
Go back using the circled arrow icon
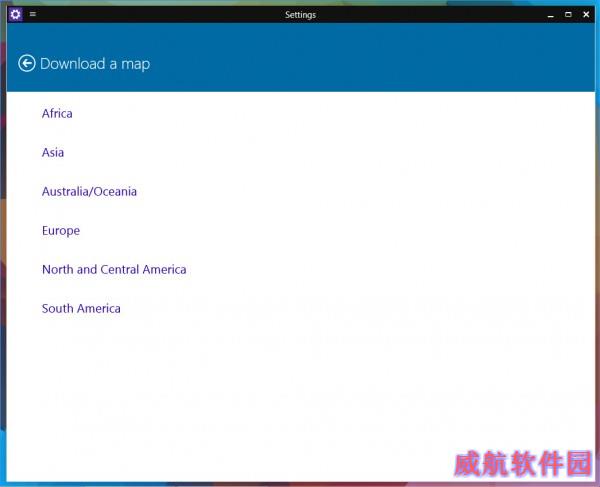[27, 64]
